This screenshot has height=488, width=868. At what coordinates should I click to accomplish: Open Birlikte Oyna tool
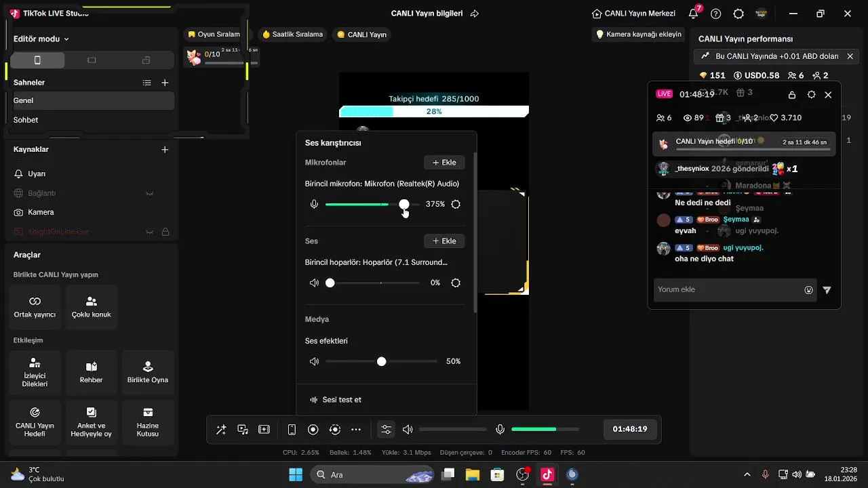tap(148, 373)
